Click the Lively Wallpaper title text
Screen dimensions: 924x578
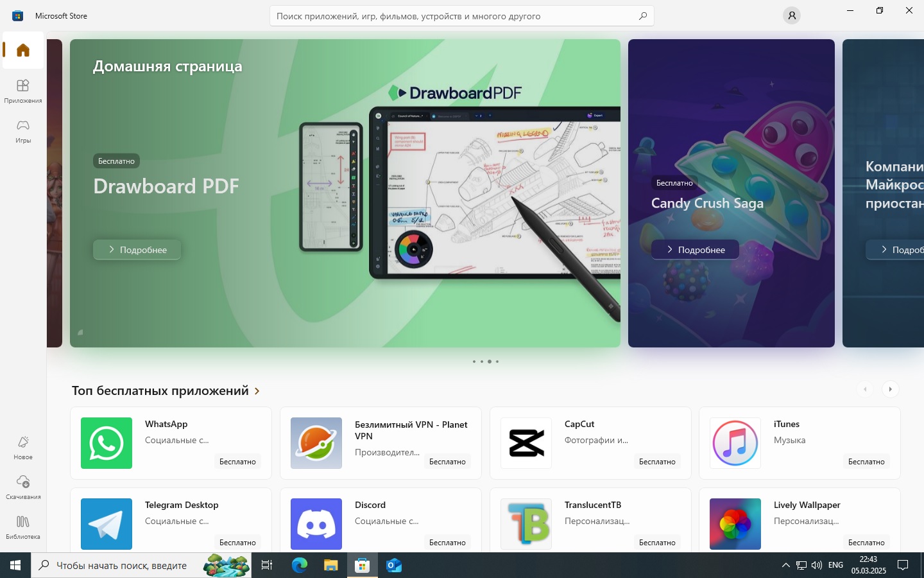[807, 505]
